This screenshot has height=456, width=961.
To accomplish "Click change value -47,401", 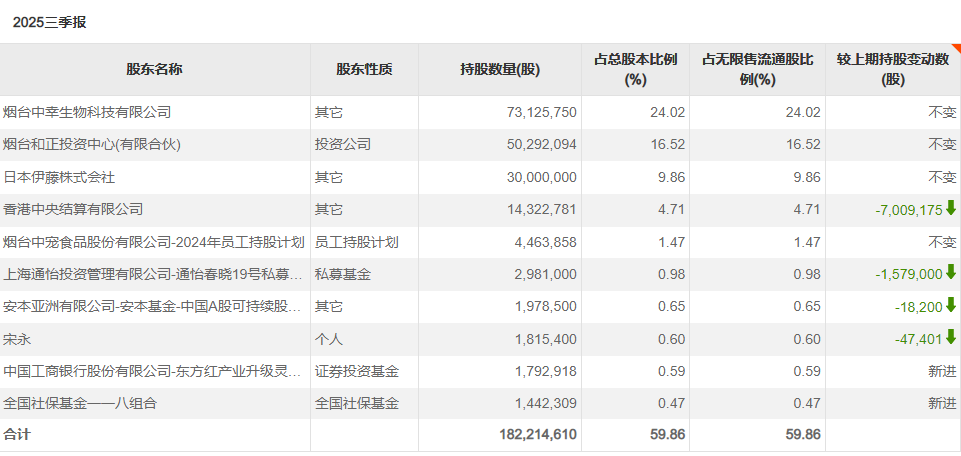I will [x=918, y=340].
